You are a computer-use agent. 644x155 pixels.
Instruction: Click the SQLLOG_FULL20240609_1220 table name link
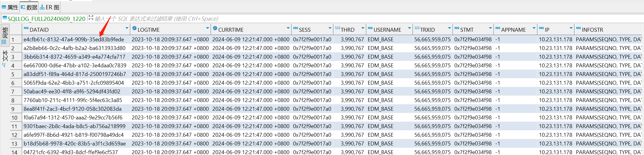point(47,19)
